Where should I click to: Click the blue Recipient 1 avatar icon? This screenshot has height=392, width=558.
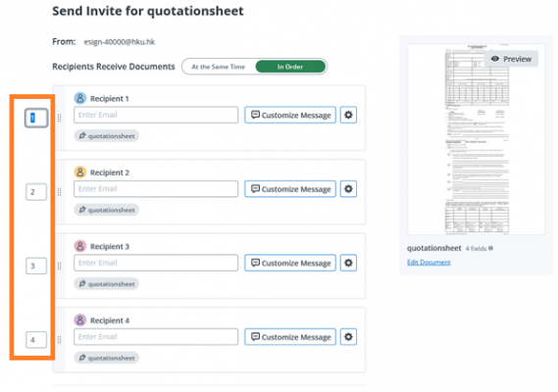tap(80, 98)
